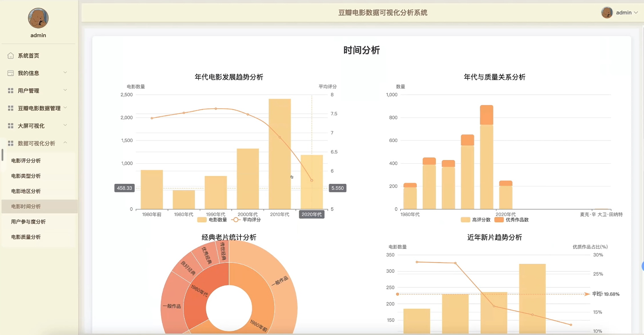Click the 1990年代 movie count bar

[x=216, y=192]
